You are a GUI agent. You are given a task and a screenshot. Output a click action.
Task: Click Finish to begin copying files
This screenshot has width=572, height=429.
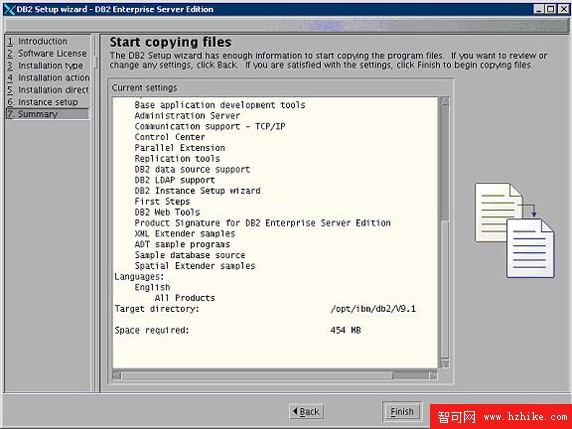coord(402,412)
